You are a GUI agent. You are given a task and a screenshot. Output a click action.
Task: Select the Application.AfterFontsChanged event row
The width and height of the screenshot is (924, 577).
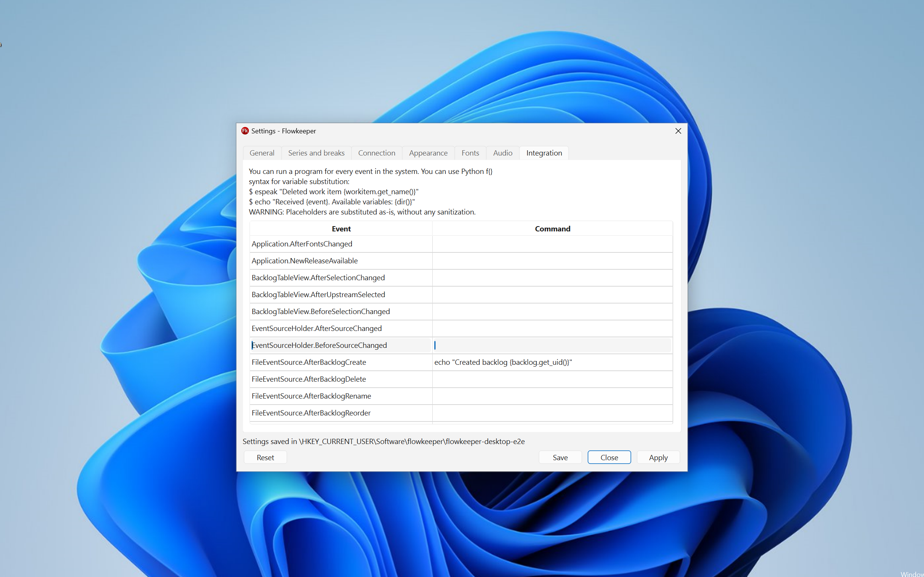click(341, 244)
